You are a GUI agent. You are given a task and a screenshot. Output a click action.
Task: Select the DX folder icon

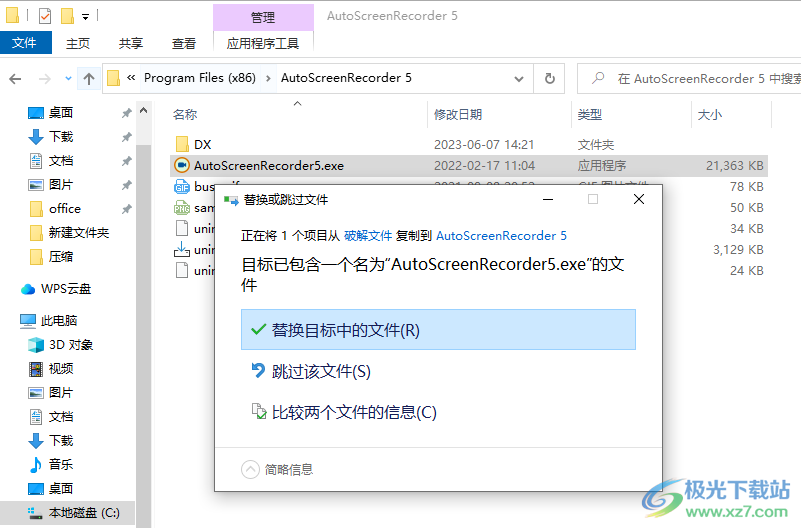[x=182, y=145]
